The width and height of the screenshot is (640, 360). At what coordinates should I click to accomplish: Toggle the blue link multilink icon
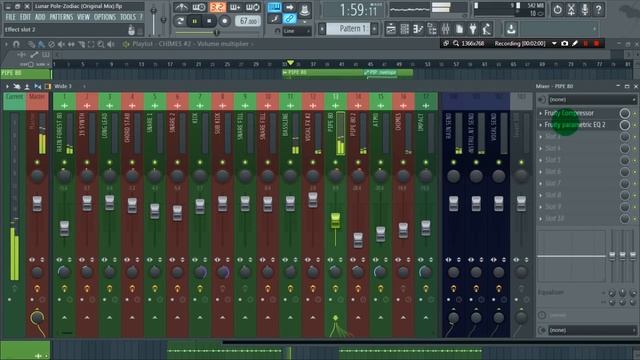click(x=289, y=19)
